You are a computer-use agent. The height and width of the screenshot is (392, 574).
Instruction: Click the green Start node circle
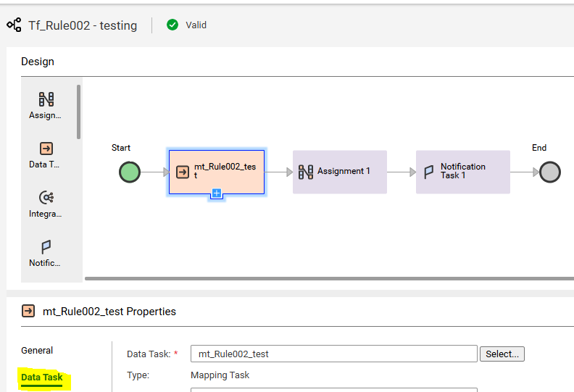(130, 172)
